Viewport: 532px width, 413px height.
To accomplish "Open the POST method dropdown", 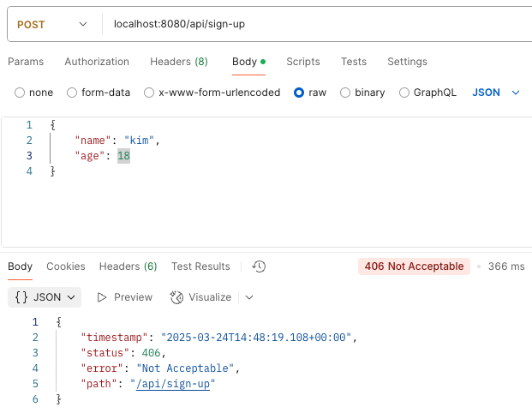I will click(x=51, y=24).
